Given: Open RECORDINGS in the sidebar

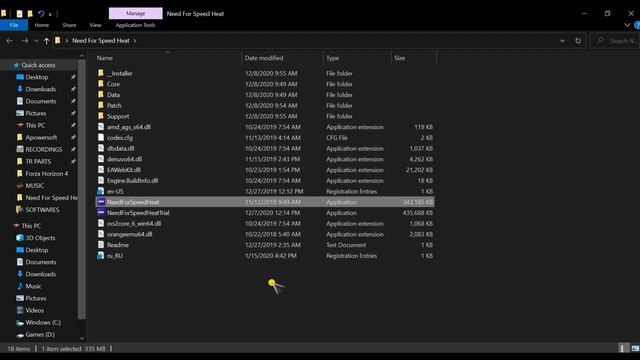Looking at the screenshot, I should (x=44, y=149).
